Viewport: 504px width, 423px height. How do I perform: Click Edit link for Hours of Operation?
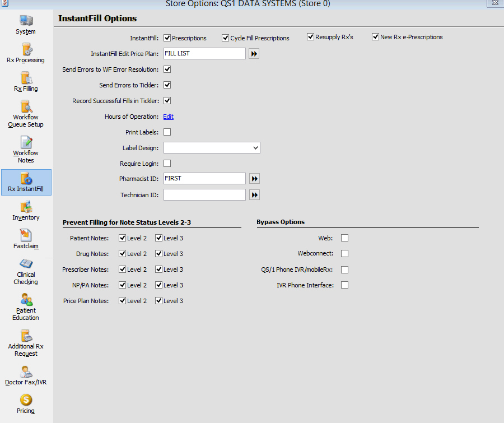click(x=169, y=117)
